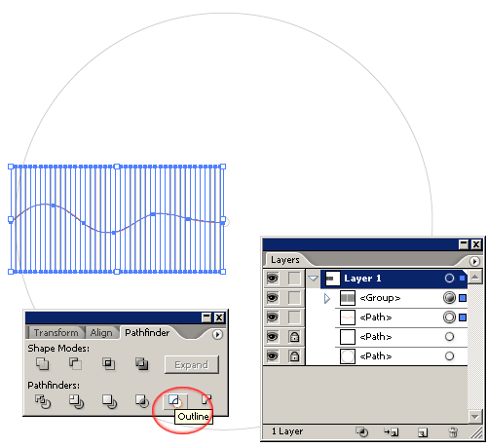The height and width of the screenshot is (448, 487).
Task: Click the target circle for Layer 1
Action: 449,279
